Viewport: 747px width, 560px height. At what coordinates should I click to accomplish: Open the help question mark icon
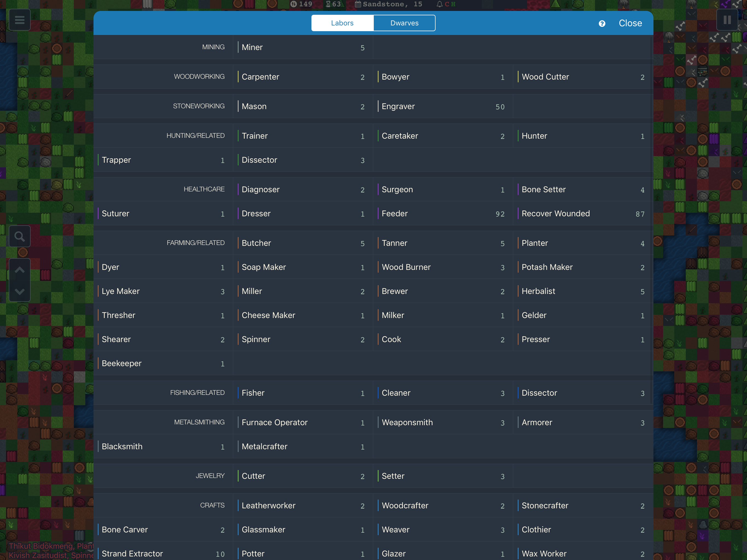pyautogui.click(x=602, y=24)
